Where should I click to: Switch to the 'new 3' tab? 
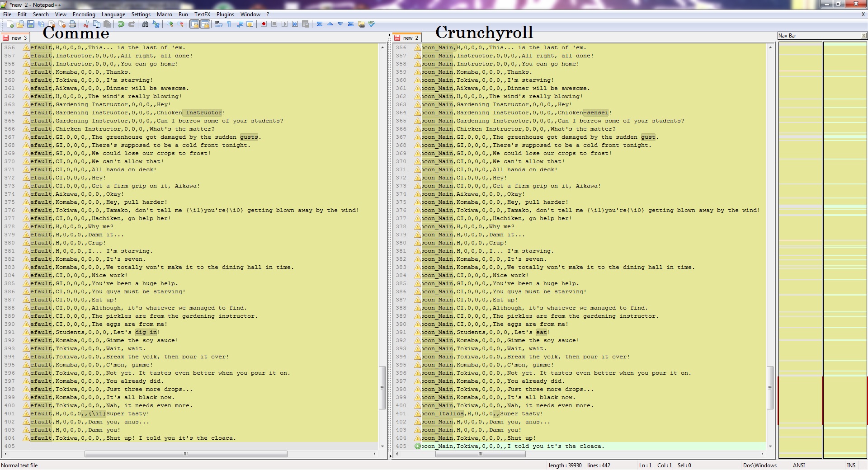pyautogui.click(x=15, y=38)
